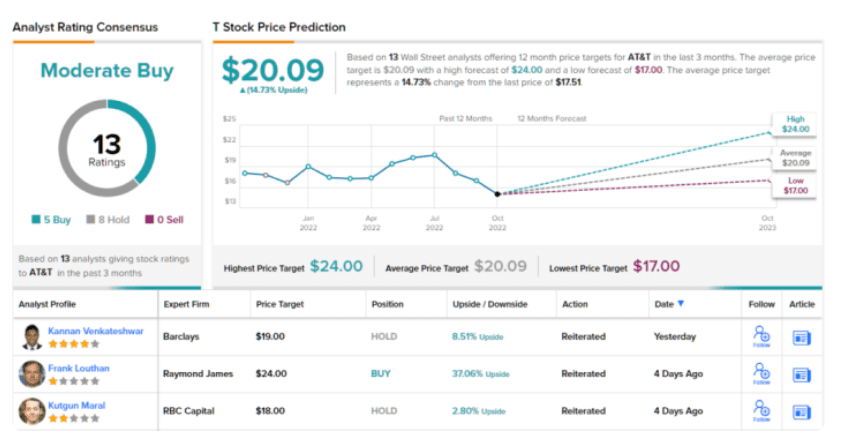This screenshot has width=857, height=442.
Task: Follow analyst Kannan Venkateshwar
Action: tap(761, 337)
